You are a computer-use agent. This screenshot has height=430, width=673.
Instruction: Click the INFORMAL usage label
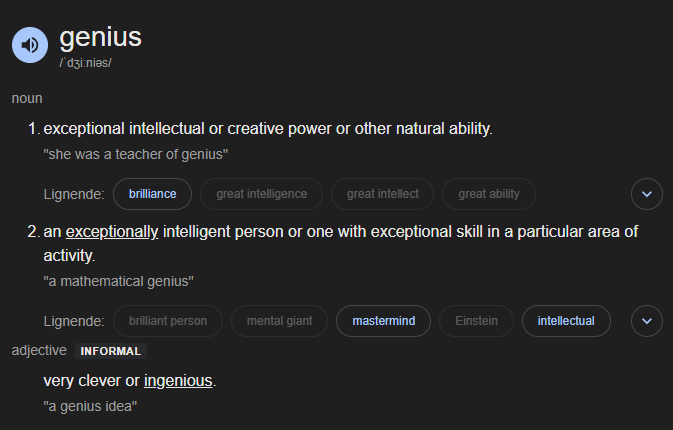click(x=111, y=351)
